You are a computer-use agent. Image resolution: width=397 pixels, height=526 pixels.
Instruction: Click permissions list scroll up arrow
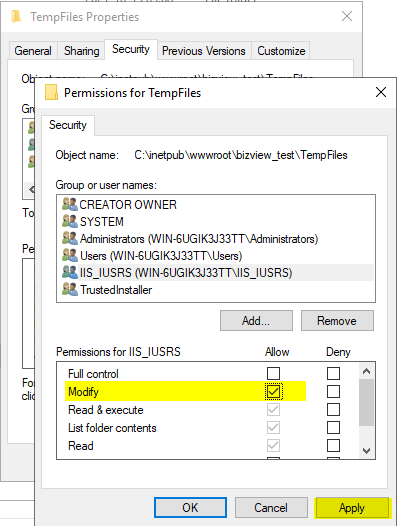366,371
